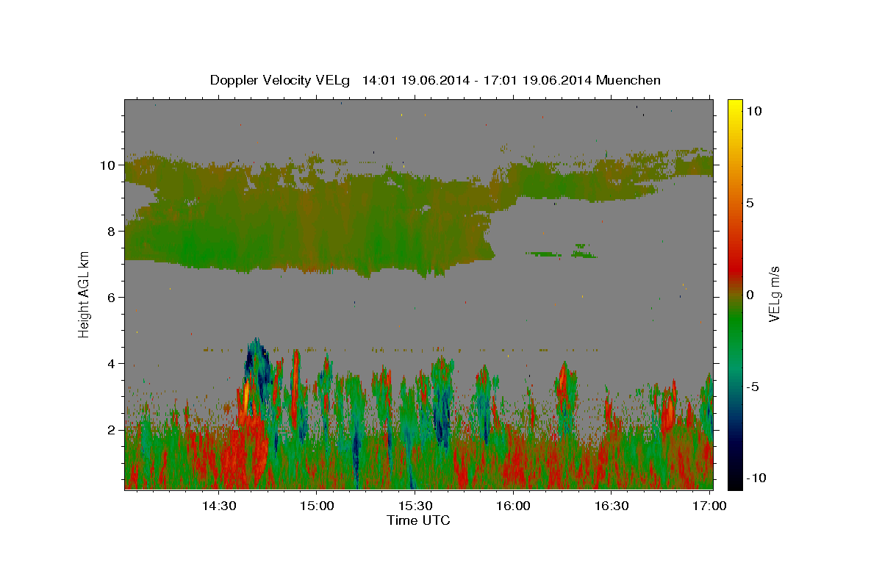Select the "Time UTC" axis label
The image size is (882, 588).
pos(418,520)
